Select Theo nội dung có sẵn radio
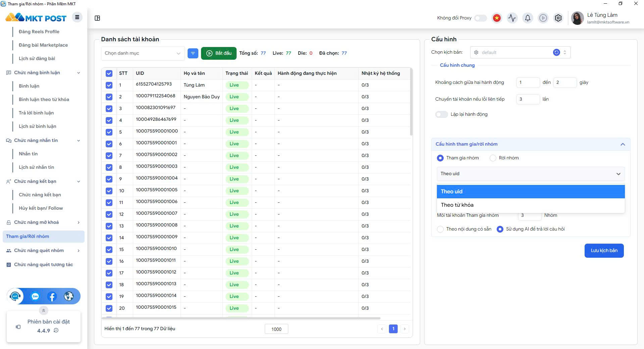This screenshot has height=349, width=644. (440, 229)
